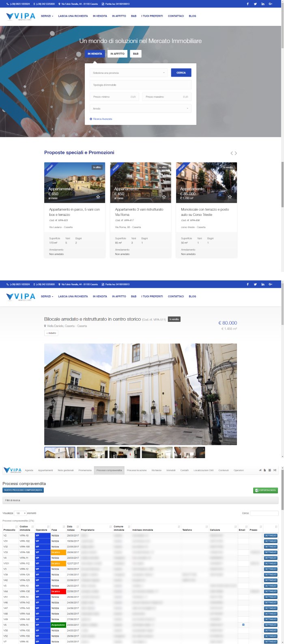The image size is (284, 644).
Task: Sort table by Protocollo column sort icon
Action: point(17,527)
